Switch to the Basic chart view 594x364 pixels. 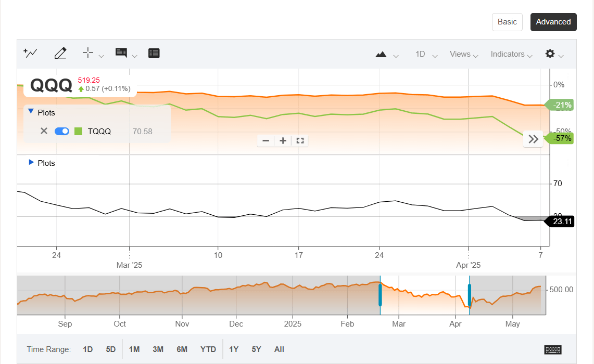click(x=507, y=22)
